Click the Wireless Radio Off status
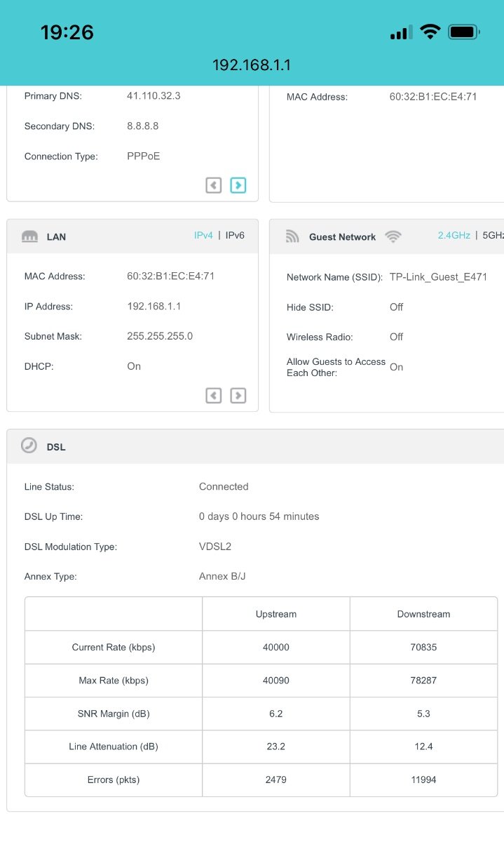The width and height of the screenshot is (504, 842). tap(396, 337)
